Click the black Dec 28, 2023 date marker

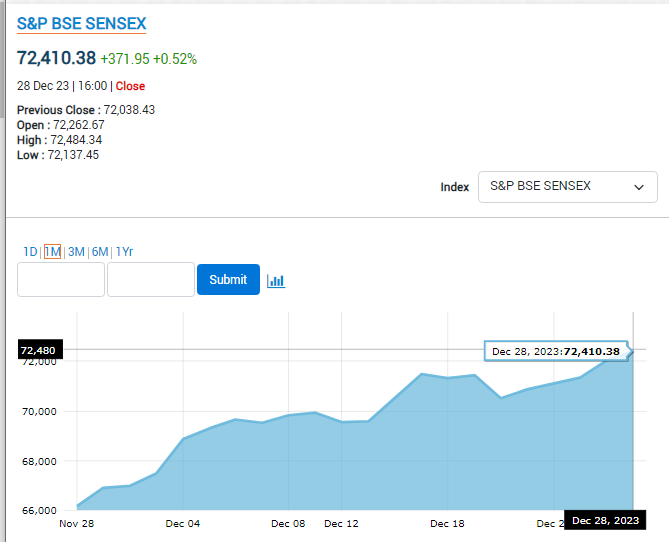pyautogui.click(x=603, y=522)
